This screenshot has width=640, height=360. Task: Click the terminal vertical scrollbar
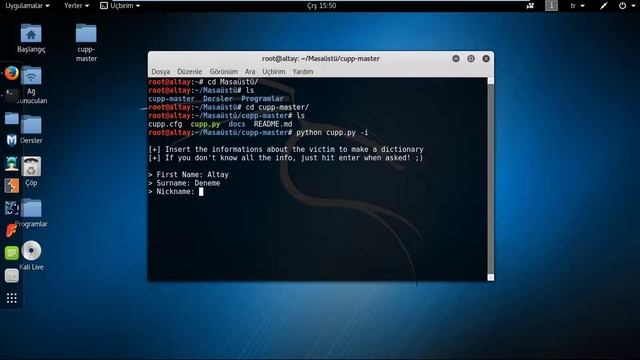(491, 179)
